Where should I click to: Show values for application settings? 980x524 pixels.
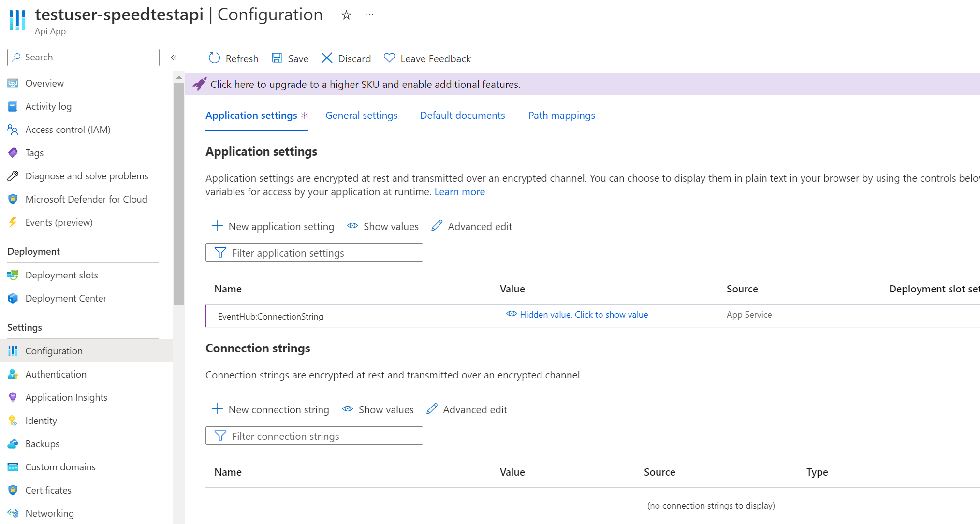(383, 226)
